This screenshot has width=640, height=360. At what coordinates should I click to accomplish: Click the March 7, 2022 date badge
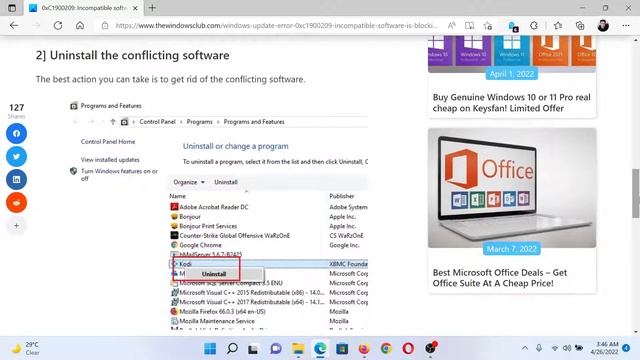[x=511, y=249]
